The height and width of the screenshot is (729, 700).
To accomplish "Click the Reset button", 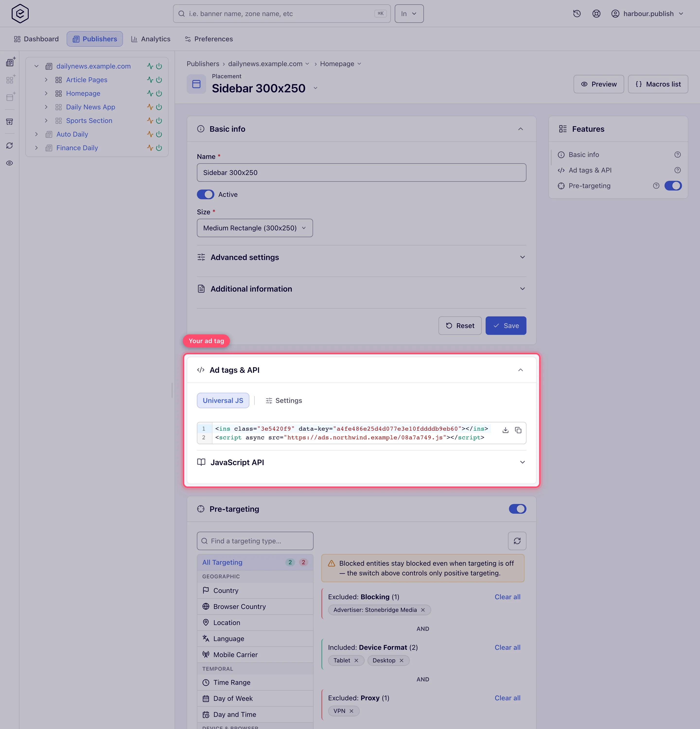I will (460, 326).
